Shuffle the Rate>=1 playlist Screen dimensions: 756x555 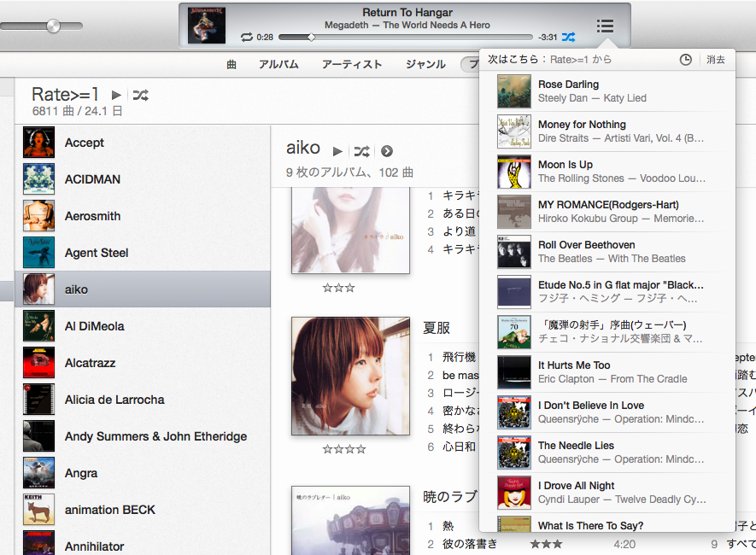click(x=140, y=95)
